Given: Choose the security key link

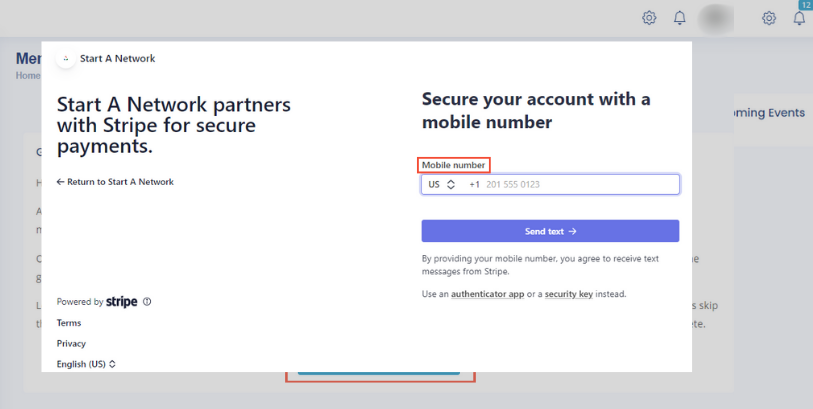Looking at the screenshot, I should (x=569, y=295).
